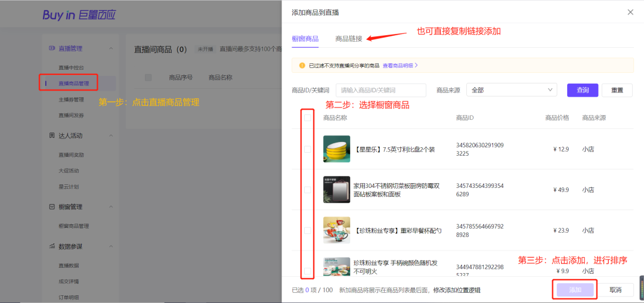Open 订单明细 in sidebar
The image size is (644, 303).
[x=68, y=298]
